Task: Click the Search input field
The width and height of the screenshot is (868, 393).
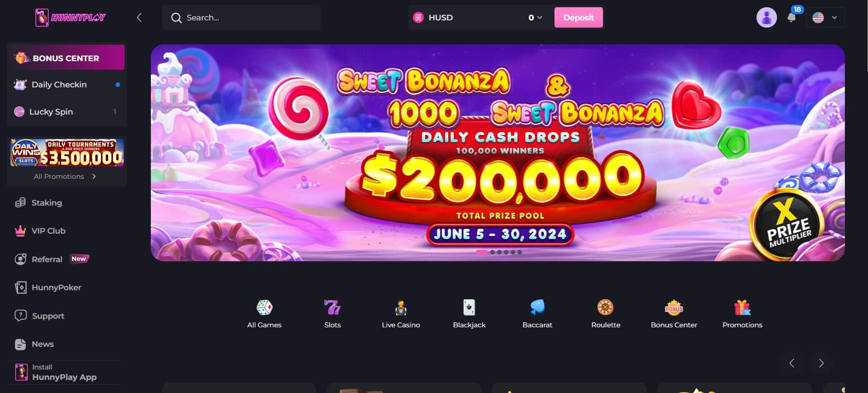Action: coord(241,18)
